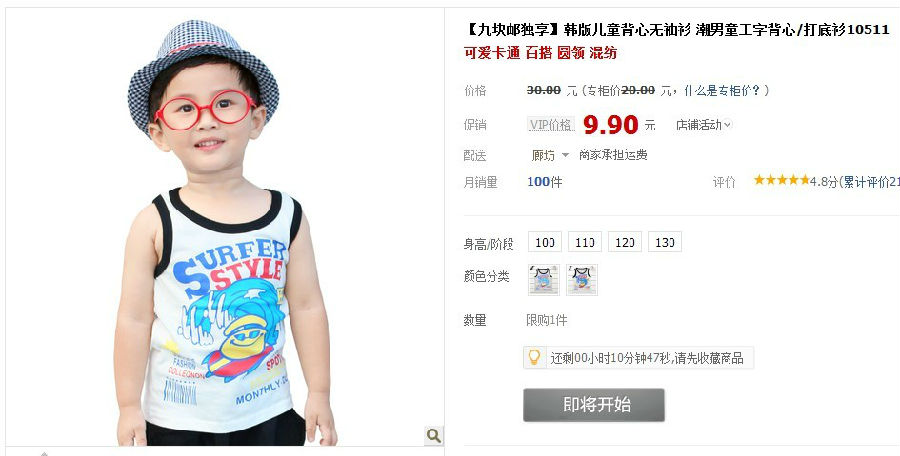Select height size 100

[x=545, y=242]
